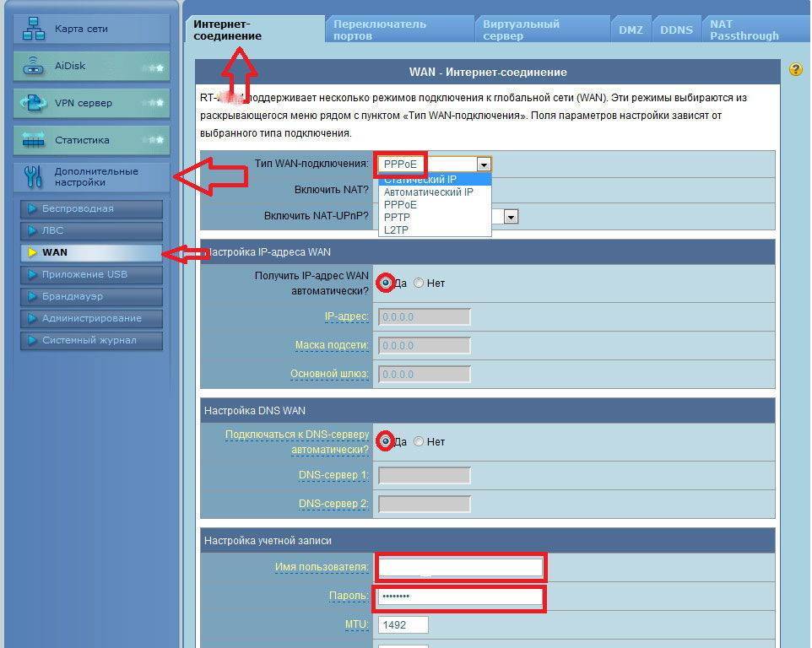The height and width of the screenshot is (648, 812).
Task: Choose L2TP from the connection type list
Action: pos(397,229)
